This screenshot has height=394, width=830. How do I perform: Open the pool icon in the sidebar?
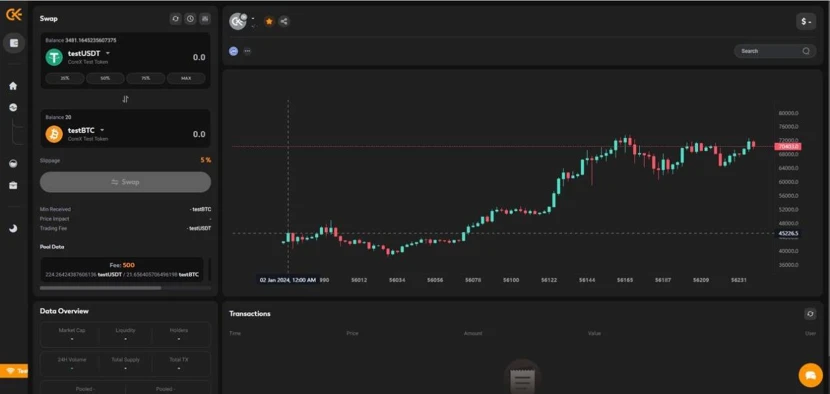pyautogui.click(x=13, y=164)
